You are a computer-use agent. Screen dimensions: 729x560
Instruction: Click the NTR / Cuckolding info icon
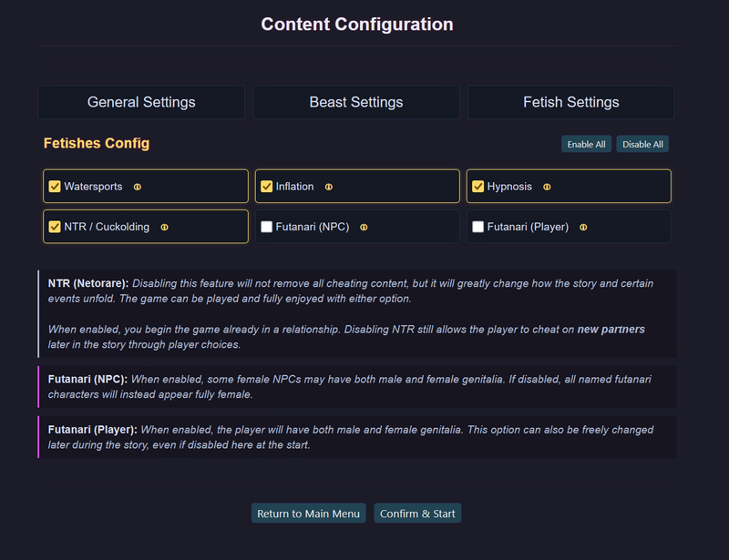(x=165, y=227)
